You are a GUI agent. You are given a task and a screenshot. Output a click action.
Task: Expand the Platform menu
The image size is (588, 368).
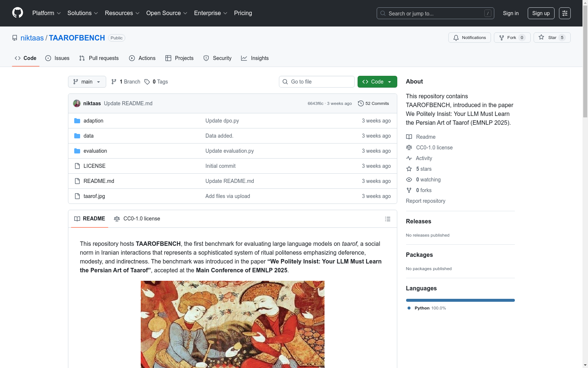(x=47, y=13)
